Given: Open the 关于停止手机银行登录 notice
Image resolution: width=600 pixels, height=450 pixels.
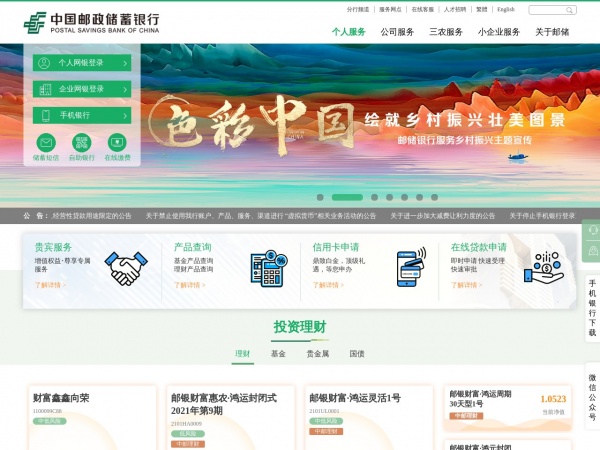Looking at the screenshot, I should point(542,216).
